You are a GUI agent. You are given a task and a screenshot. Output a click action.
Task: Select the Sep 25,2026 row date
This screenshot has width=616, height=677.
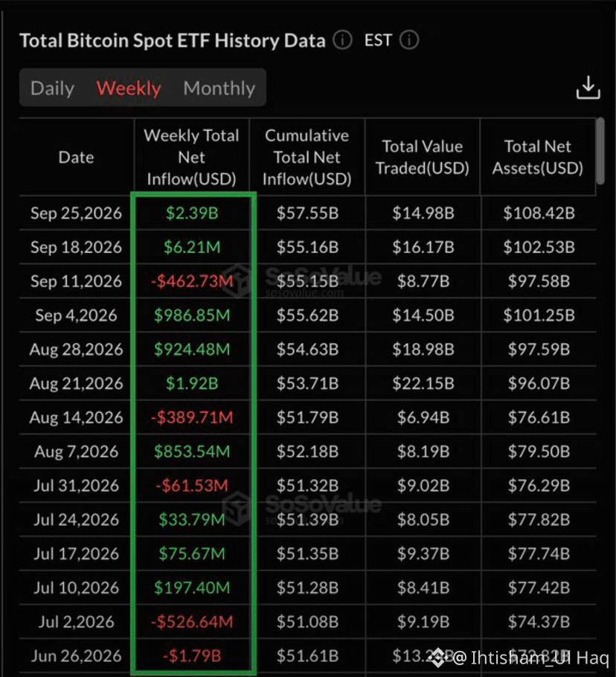76,213
